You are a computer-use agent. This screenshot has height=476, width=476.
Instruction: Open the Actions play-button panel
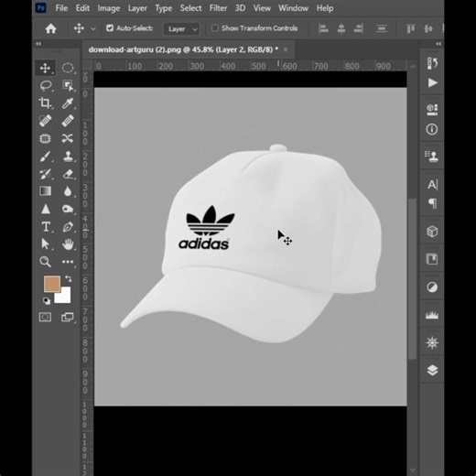click(432, 83)
